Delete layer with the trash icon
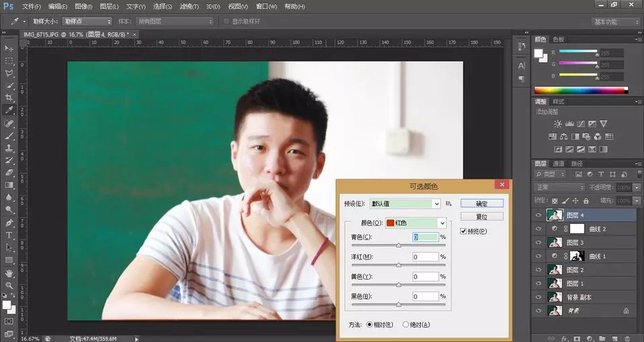 coord(627,338)
